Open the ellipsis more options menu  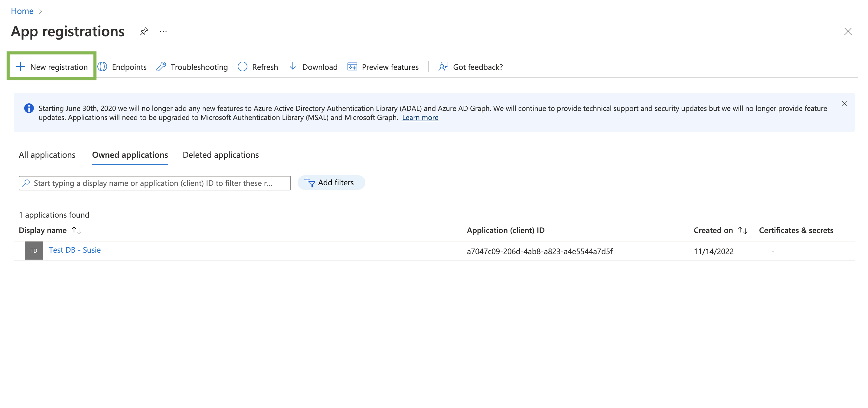coord(163,32)
